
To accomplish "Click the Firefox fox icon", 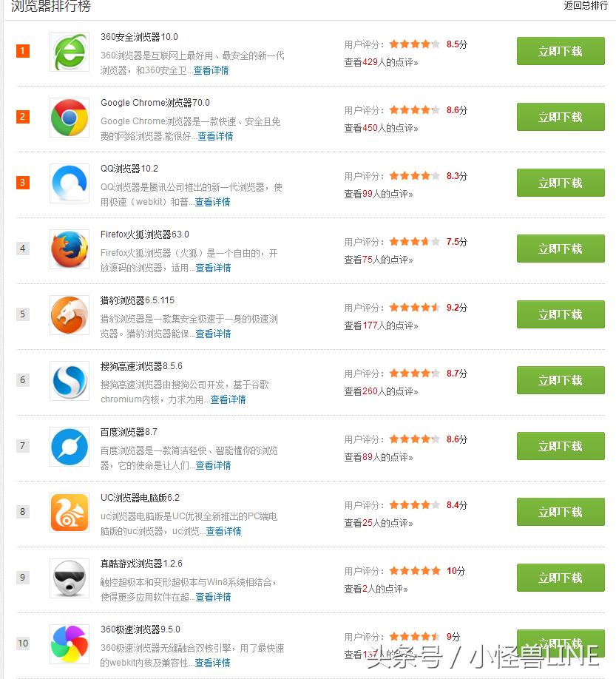I will point(70,249).
